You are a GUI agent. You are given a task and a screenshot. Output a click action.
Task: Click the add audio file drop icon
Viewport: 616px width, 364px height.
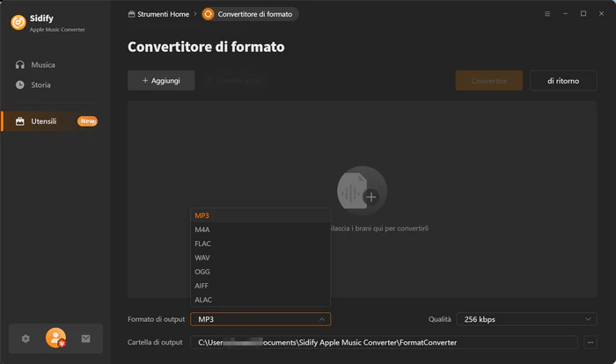362,191
